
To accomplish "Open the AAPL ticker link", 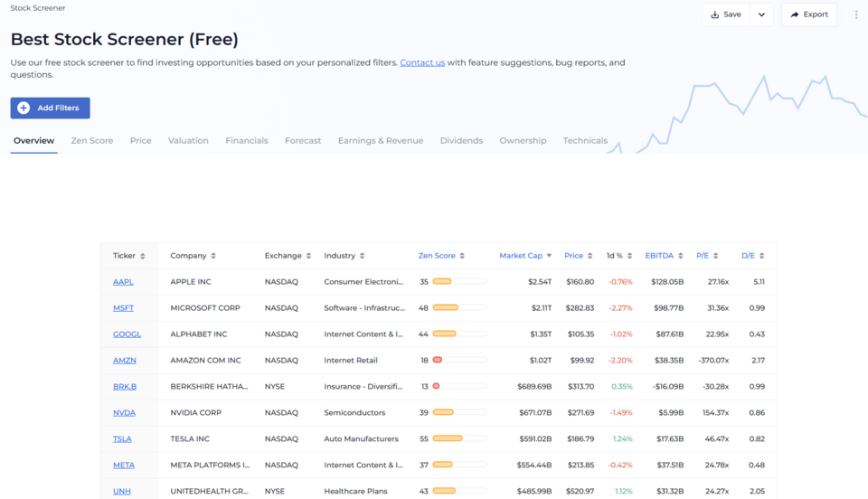I will (x=123, y=281).
